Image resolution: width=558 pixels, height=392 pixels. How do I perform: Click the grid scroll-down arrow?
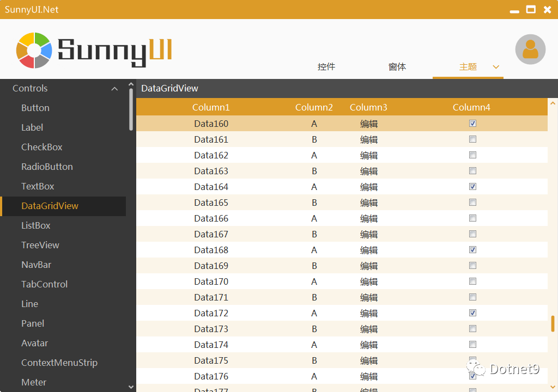(553, 387)
